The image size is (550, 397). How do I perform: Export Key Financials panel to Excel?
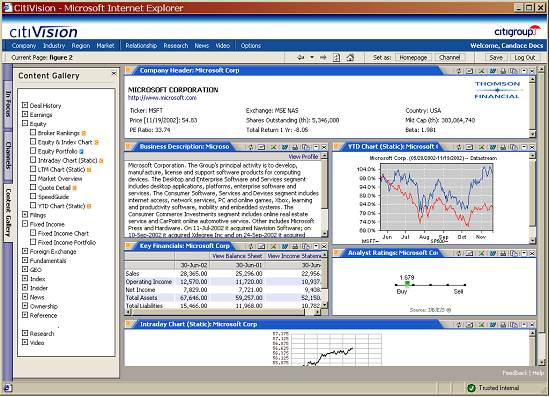pyautogui.click(x=274, y=246)
